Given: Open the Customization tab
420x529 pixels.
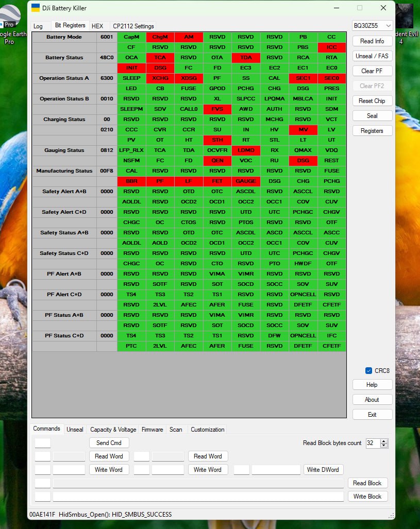Looking at the screenshot, I should (207, 429).
